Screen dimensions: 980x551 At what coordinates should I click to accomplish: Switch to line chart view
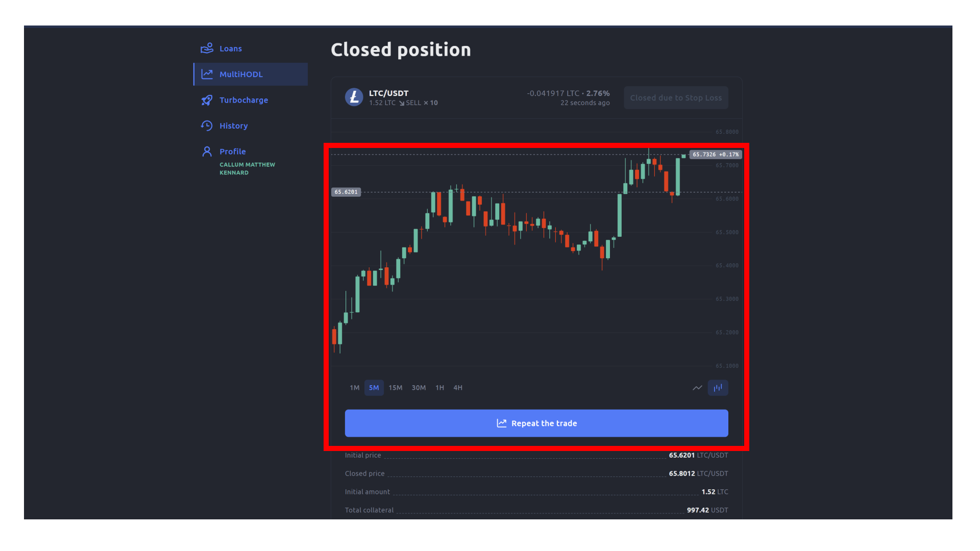pos(697,388)
